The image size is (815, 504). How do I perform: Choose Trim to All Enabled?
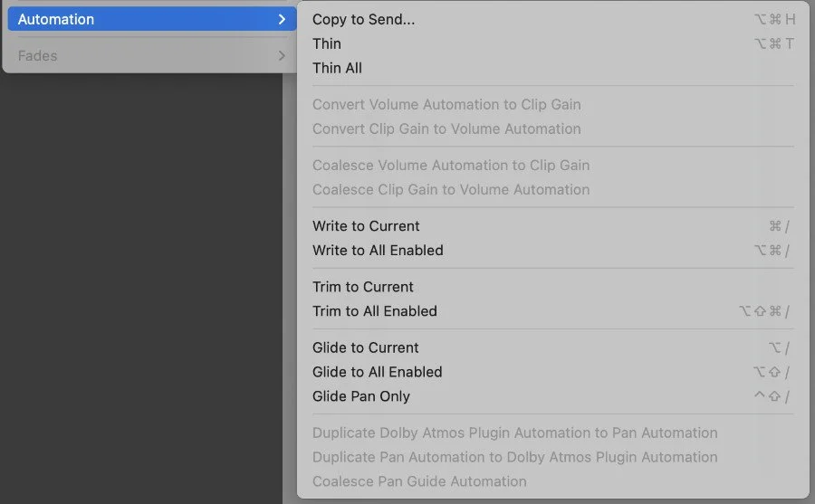[x=553, y=311]
